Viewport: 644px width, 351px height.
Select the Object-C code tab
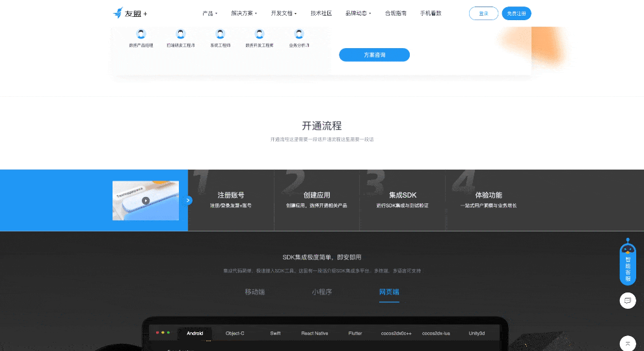coord(235,333)
